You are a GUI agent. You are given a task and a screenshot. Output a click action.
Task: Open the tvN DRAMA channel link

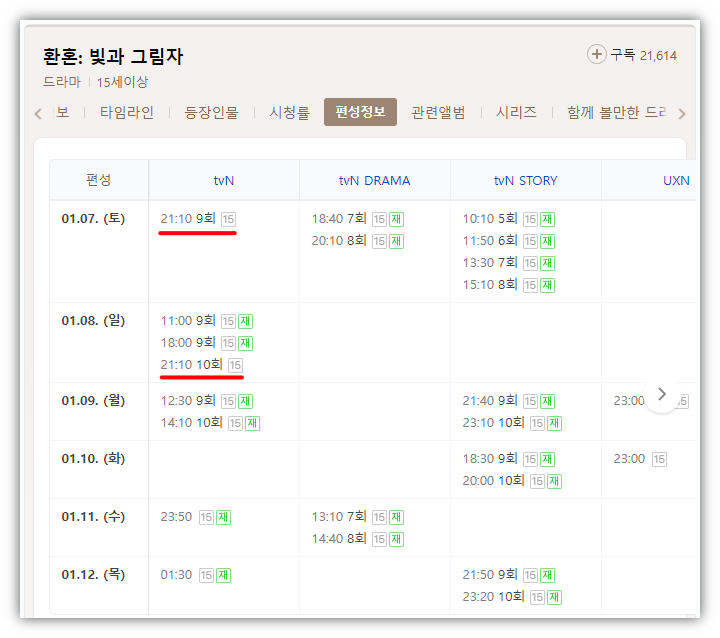(x=374, y=181)
